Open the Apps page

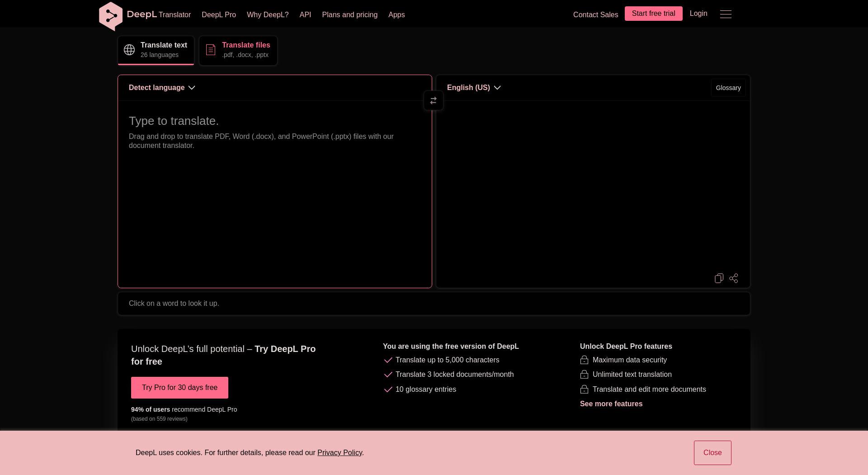coord(396,15)
